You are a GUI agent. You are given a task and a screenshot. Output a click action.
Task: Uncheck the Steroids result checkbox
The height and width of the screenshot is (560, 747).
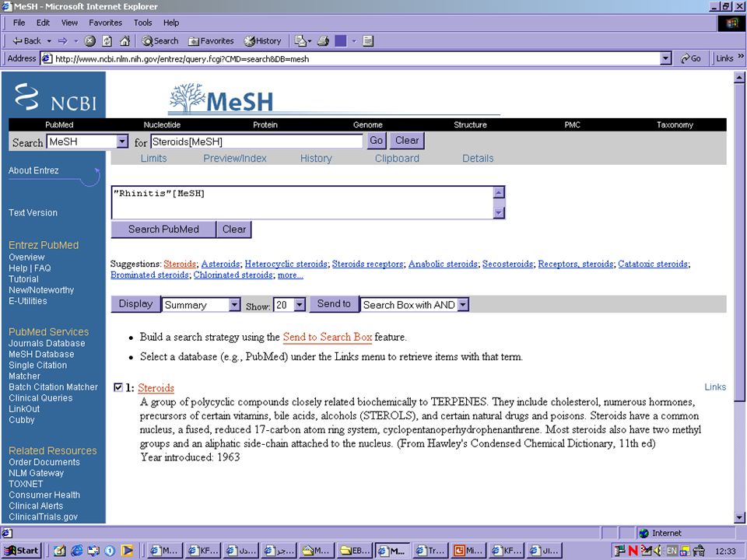click(118, 387)
